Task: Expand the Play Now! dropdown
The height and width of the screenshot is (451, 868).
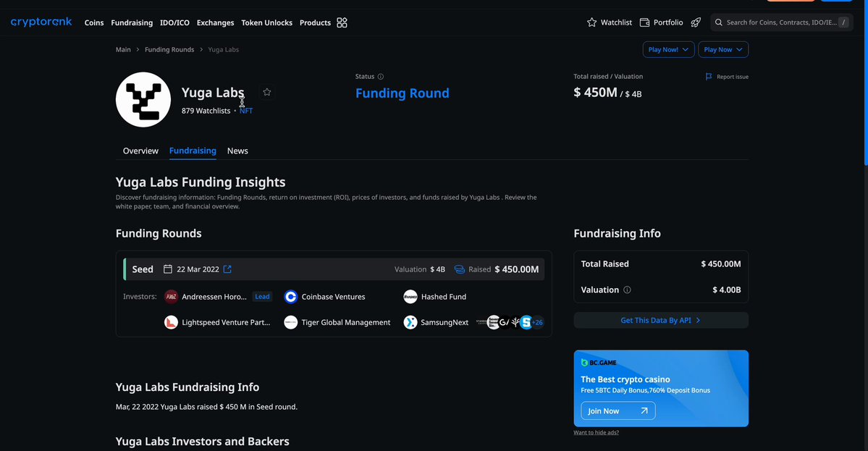Action: (x=668, y=49)
